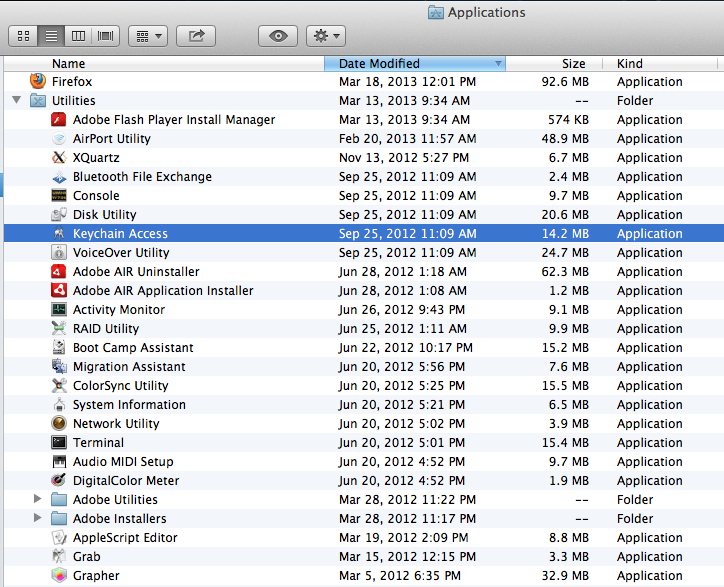The height and width of the screenshot is (587, 724).
Task: Select the VoiceOver Utility icon
Action: click(59, 252)
